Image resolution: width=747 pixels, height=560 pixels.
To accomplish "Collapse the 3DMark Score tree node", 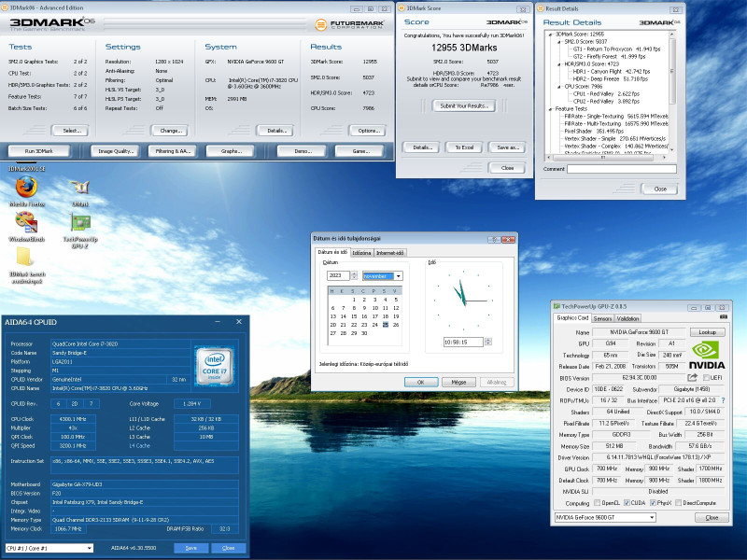I will click(x=550, y=35).
